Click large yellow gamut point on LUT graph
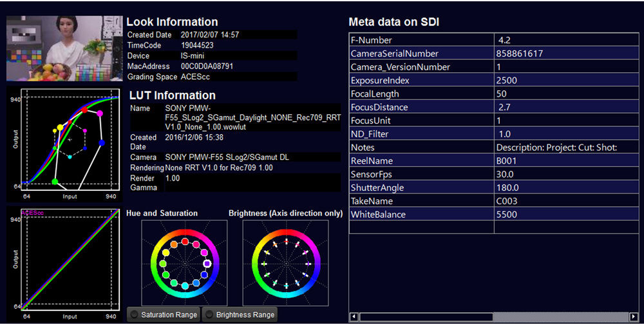Screen dimensions: 644x325 coord(61,128)
